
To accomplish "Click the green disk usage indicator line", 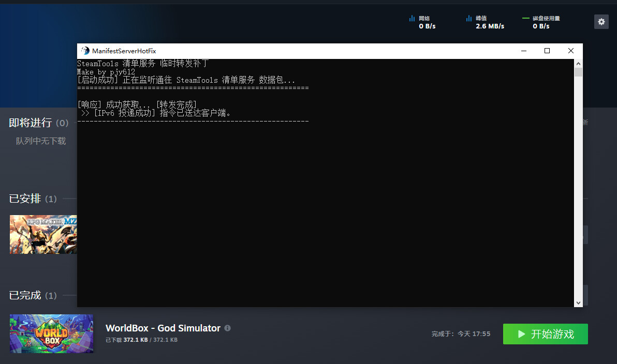I will [x=526, y=19].
